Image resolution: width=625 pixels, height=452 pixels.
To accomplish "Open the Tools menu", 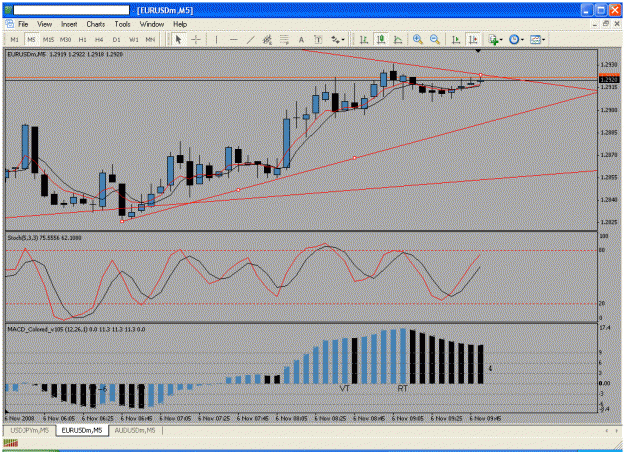I will coord(122,24).
